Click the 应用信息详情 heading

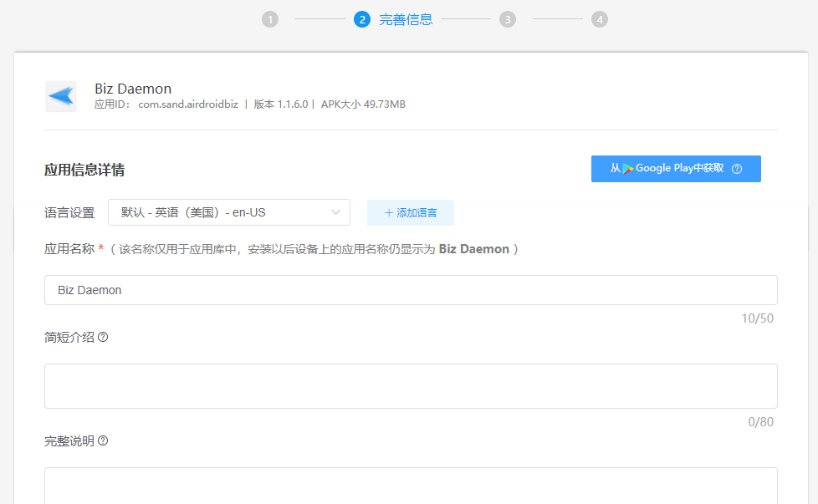click(84, 170)
